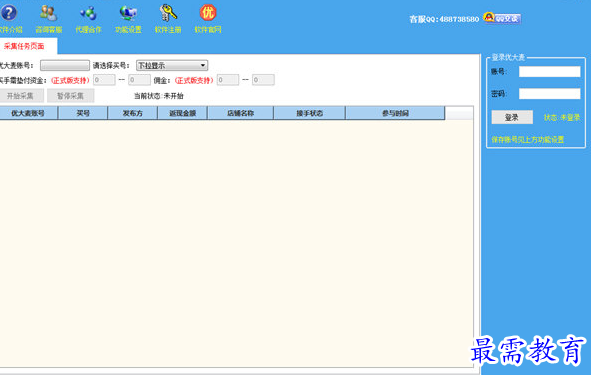The width and height of the screenshot is (592, 382).
Task: Click the 保存账号见上方功能设置 hint text
Action: click(527, 140)
